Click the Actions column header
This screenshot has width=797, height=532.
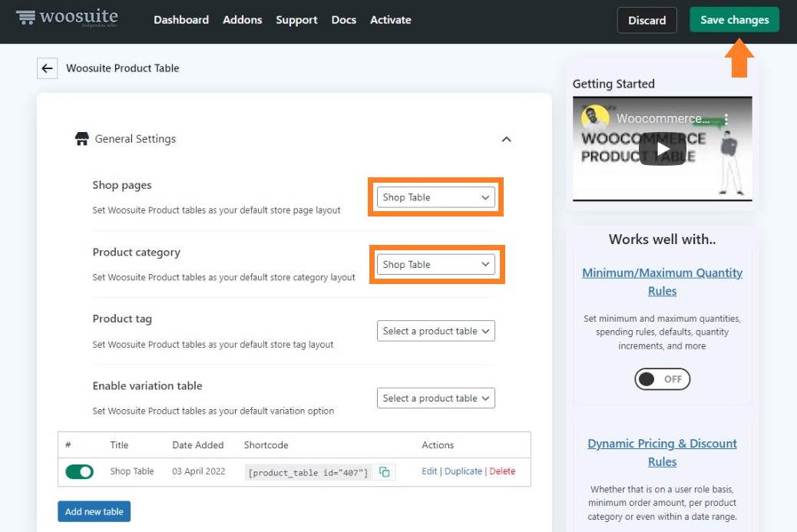(438, 445)
